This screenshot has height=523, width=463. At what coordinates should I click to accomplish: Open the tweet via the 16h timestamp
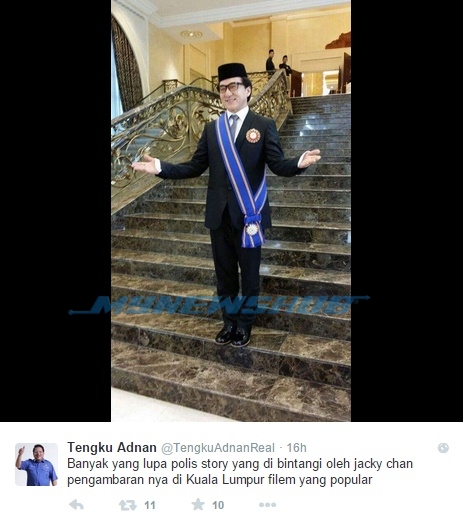click(297, 448)
